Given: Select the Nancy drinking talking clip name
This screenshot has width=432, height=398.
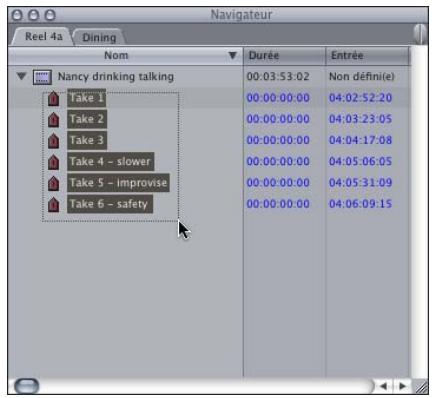Looking at the screenshot, I should click(x=116, y=77).
